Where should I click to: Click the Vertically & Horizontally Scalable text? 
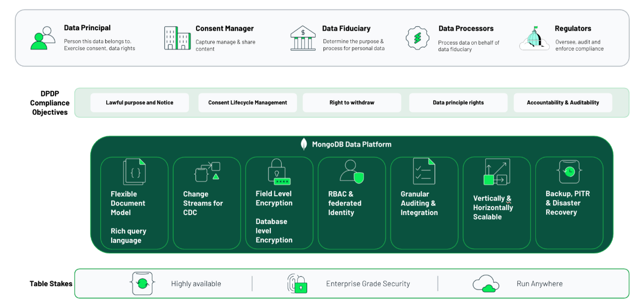point(493,208)
